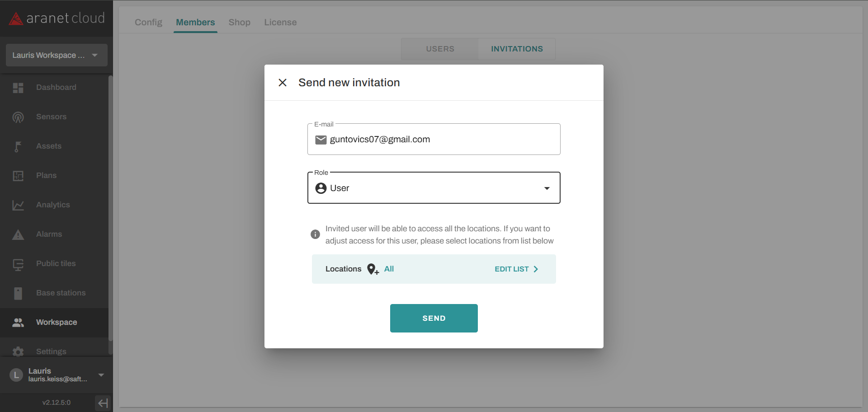The width and height of the screenshot is (868, 412).
Task: Close the Send new invitation dialog
Action: pos(283,83)
